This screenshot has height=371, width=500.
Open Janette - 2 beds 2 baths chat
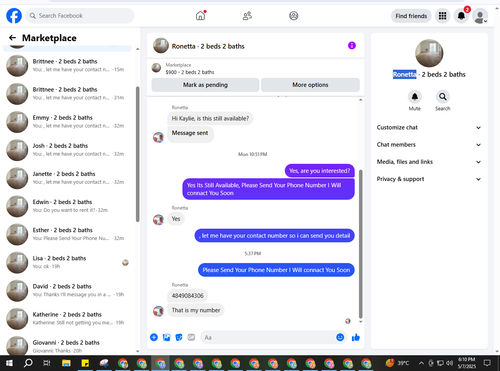click(x=68, y=178)
